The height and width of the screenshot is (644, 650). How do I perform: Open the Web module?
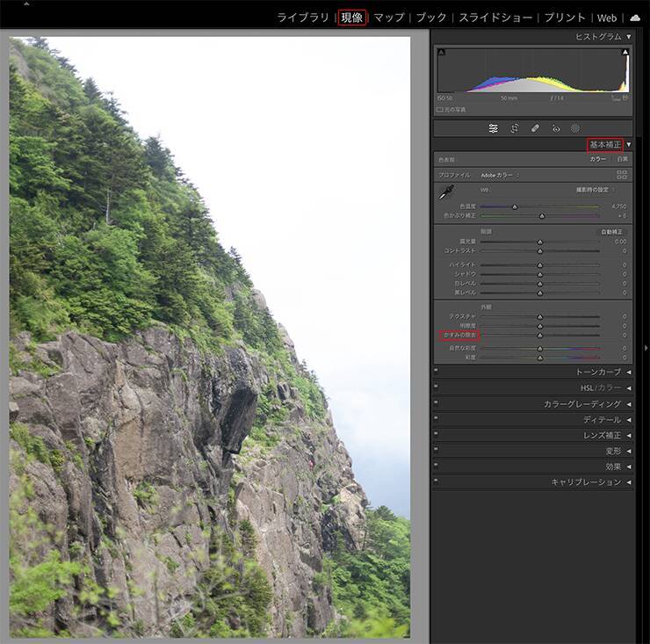click(607, 18)
